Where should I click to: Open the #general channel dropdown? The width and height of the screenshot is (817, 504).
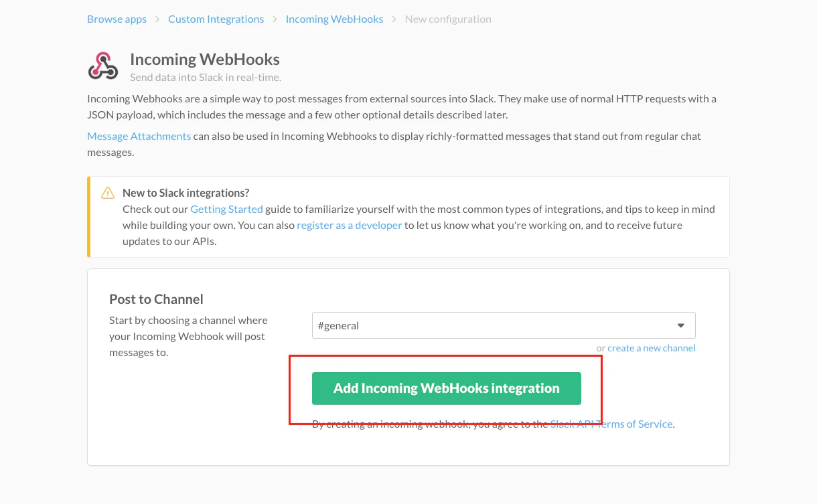coord(504,325)
